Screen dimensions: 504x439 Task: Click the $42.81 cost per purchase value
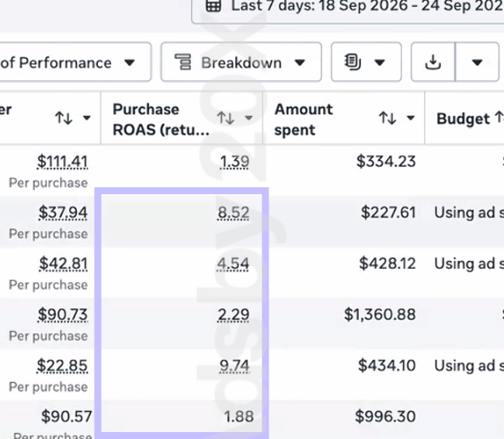click(x=64, y=263)
